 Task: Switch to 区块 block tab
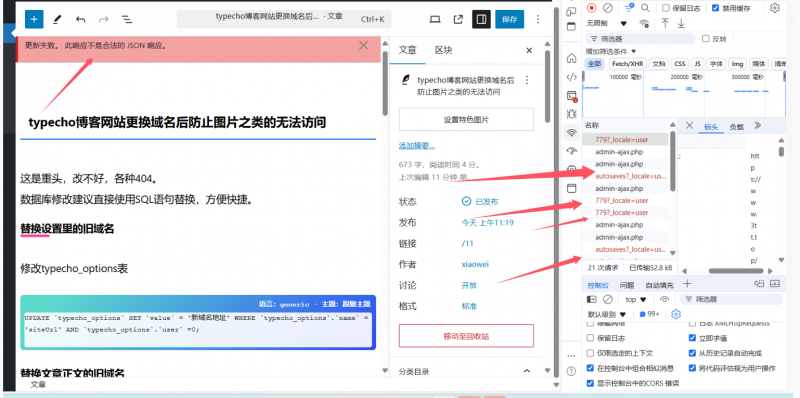point(443,50)
